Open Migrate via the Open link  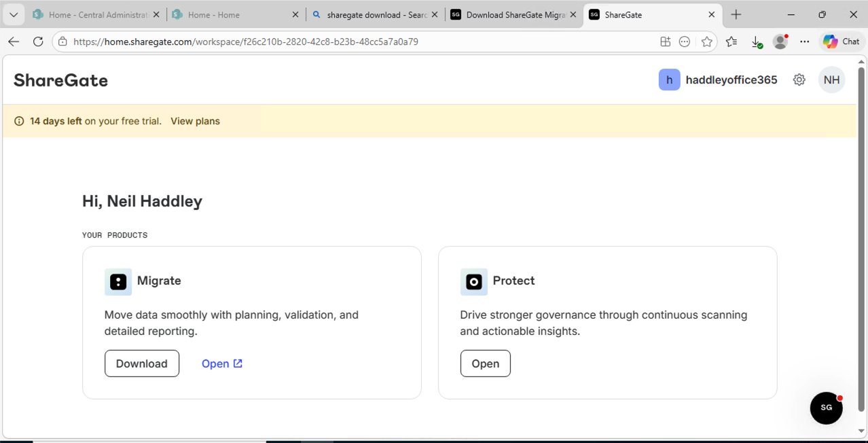(222, 364)
